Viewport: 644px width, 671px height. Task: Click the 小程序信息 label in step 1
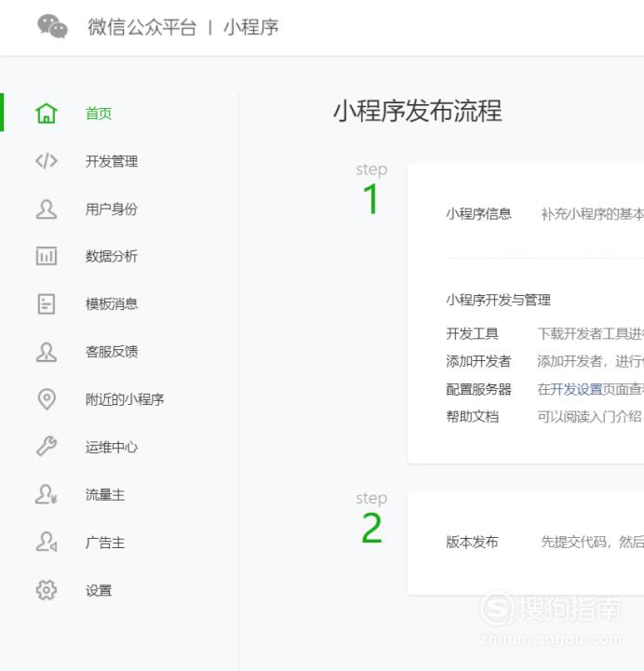click(479, 213)
